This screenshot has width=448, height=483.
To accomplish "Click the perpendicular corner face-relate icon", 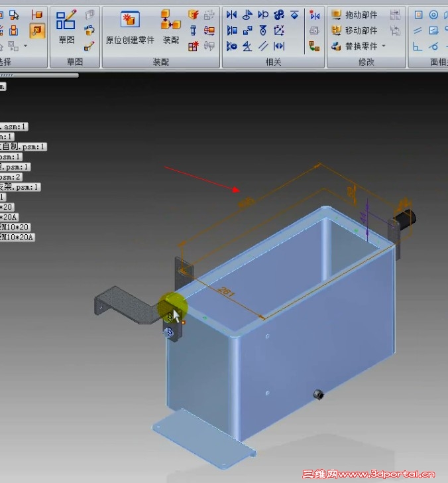I will pyautogui.click(x=418, y=46).
